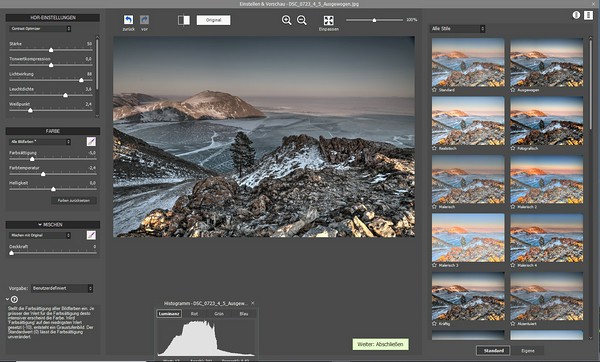Open the Mischen mit Original dropdown
The image size is (600, 362).
pos(40,235)
